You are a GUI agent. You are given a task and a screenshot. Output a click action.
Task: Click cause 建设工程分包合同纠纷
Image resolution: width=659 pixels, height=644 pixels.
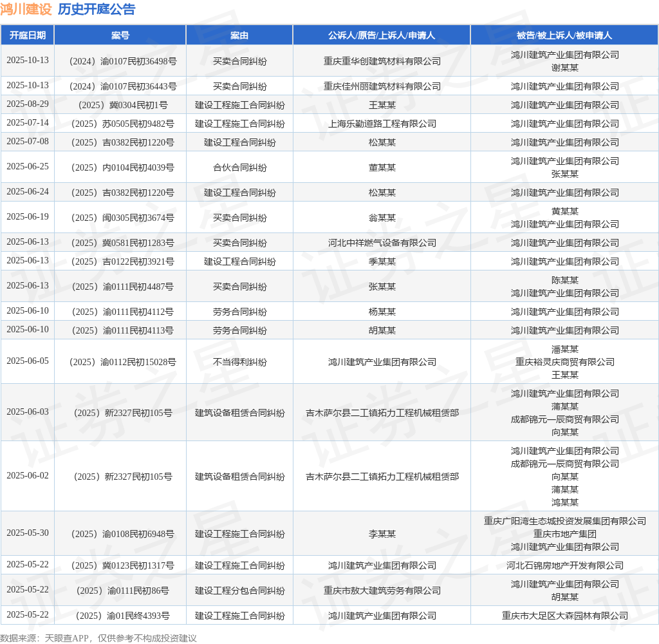click(x=239, y=591)
